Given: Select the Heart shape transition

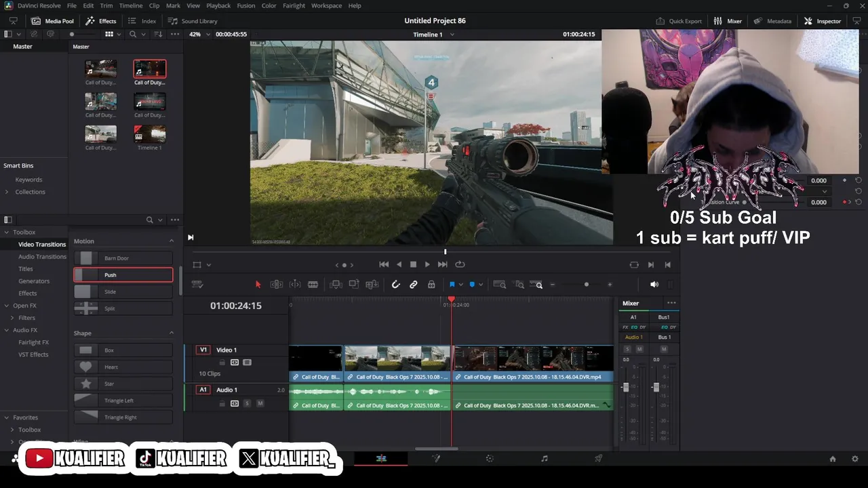Looking at the screenshot, I should coord(123,367).
